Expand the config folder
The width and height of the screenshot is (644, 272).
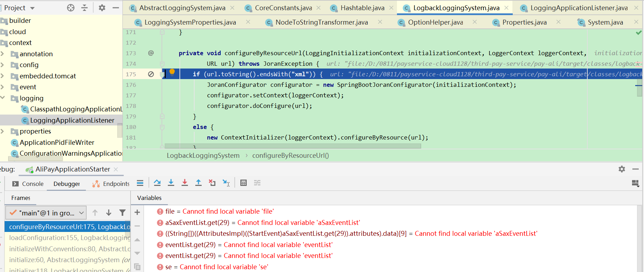click(x=2, y=65)
